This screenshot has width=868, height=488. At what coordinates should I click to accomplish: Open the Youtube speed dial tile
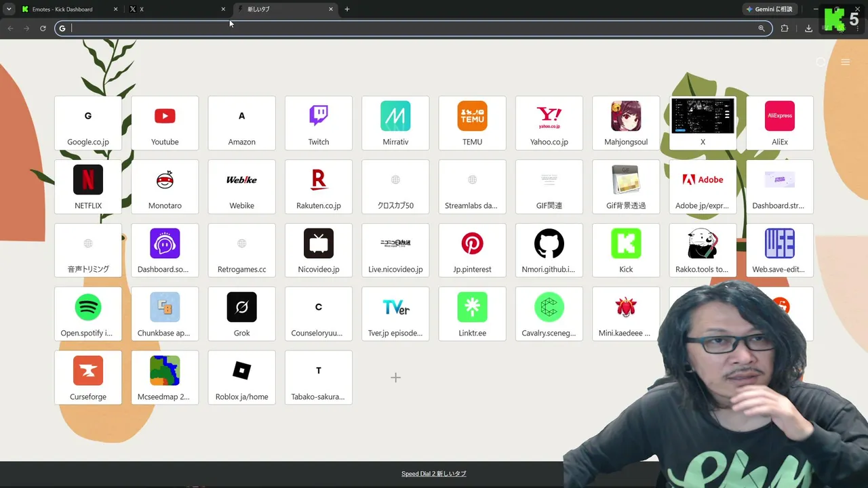[x=165, y=123]
